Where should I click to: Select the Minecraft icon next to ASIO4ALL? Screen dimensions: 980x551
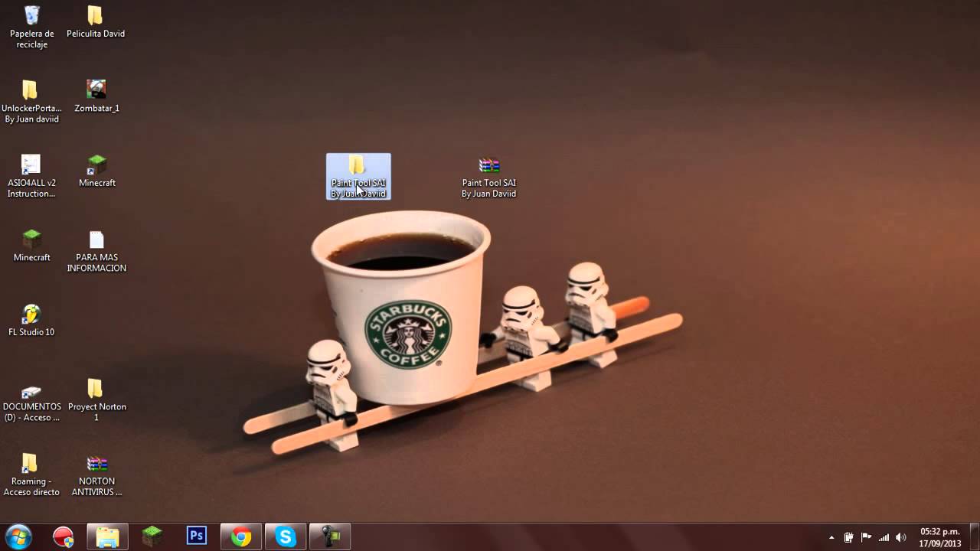96,171
